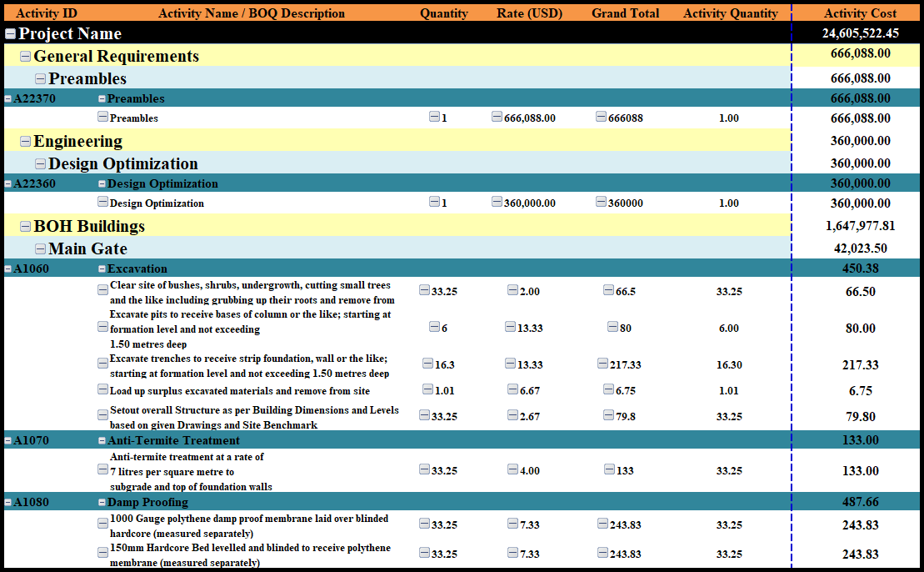Toggle minus icon beside Anti-Termite Treatment name

click(102, 440)
